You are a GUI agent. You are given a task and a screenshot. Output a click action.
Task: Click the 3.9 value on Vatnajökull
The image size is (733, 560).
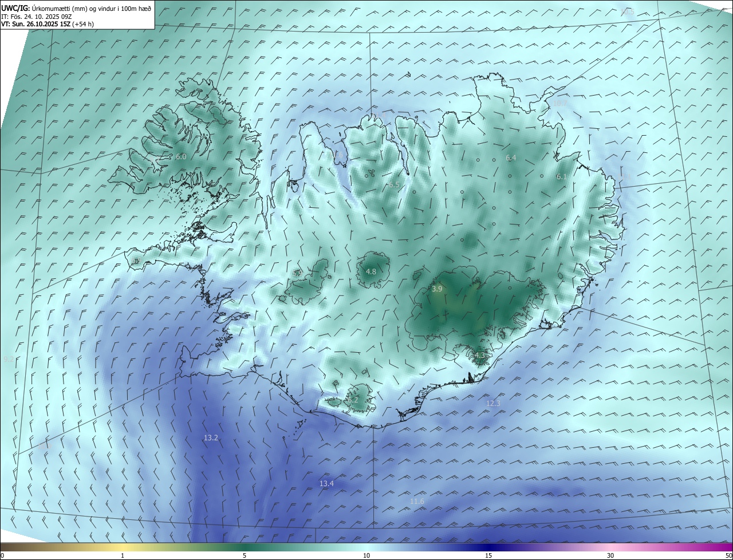(x=437, y=289)
